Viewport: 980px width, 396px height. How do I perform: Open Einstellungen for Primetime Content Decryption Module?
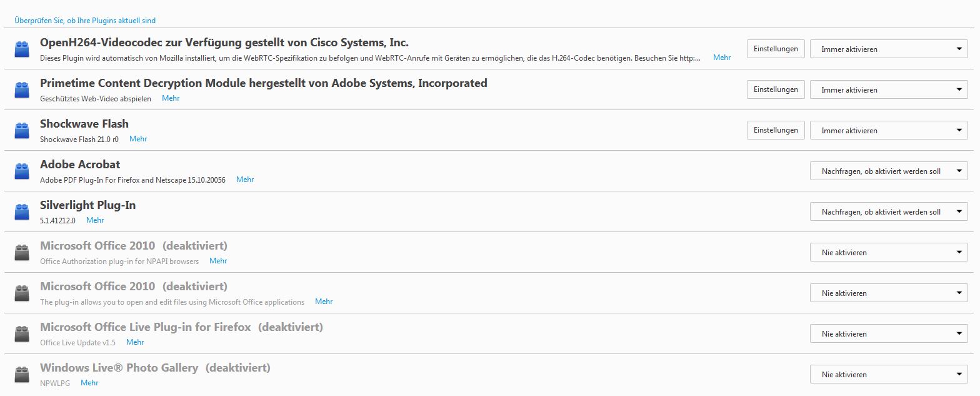click(776, 89)
